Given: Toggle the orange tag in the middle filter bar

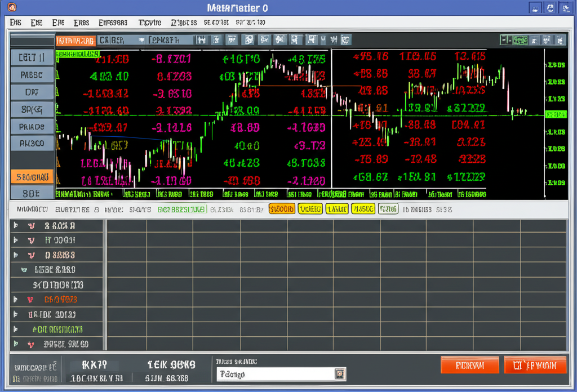Looking at the screenshot, I should 282,209.
